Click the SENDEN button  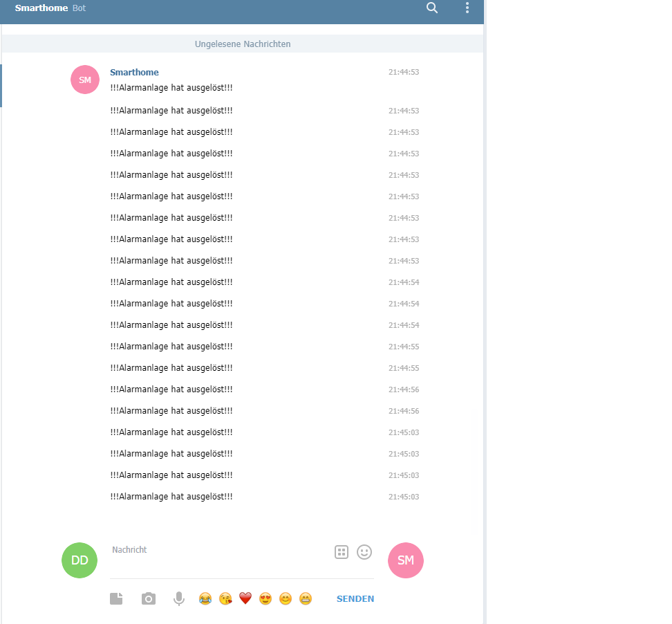coord(355,598)
